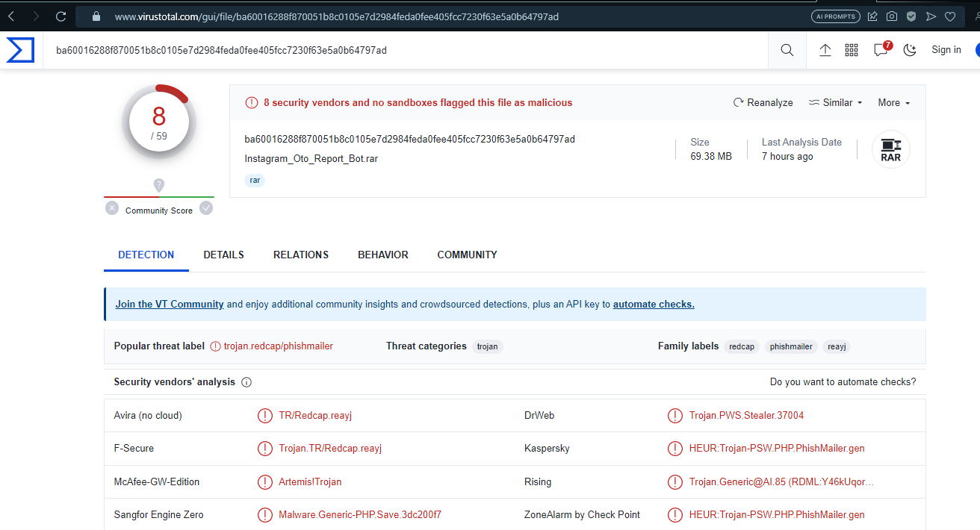Switch to the RELATIONS tab
Image resolution: width=980 pixels, height=530 pixels.
[x=301, y=255]
